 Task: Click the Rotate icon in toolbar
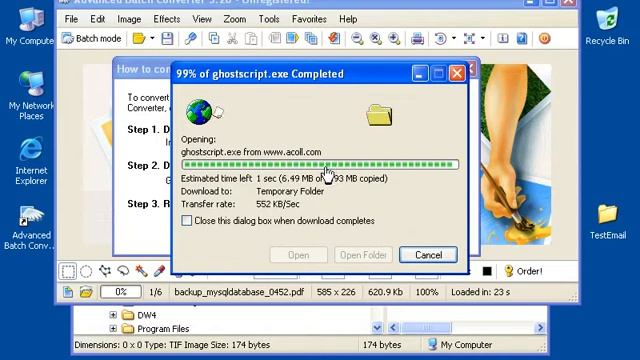pos(440,39)
